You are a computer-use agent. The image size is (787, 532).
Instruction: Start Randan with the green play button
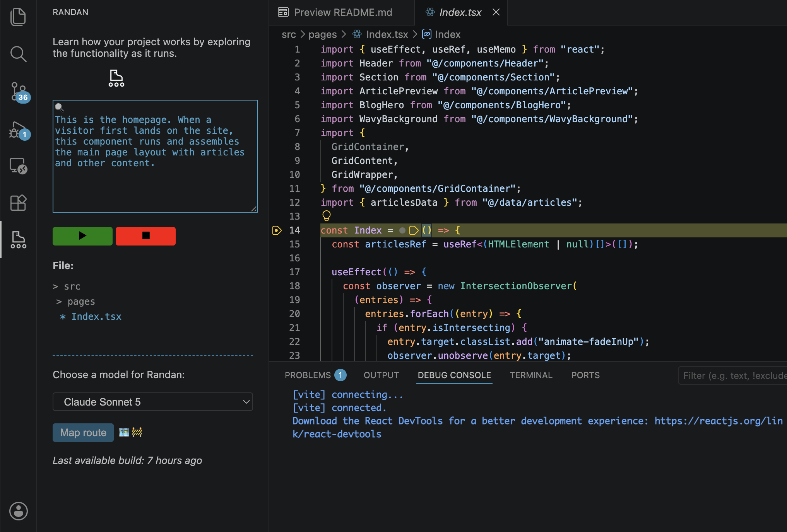coord(82,236)
